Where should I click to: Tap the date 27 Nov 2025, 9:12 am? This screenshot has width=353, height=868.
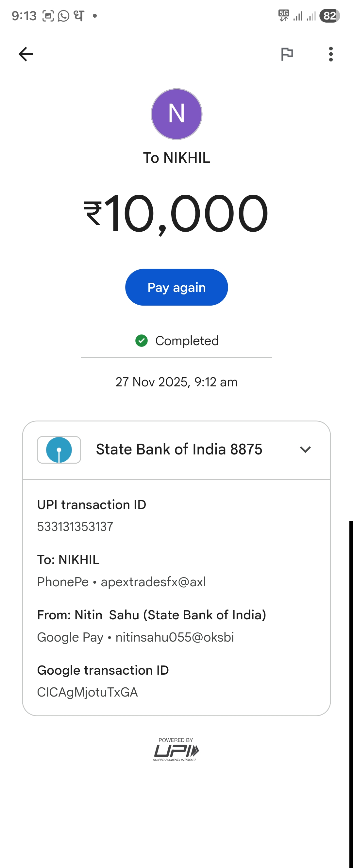coord(176,382)
